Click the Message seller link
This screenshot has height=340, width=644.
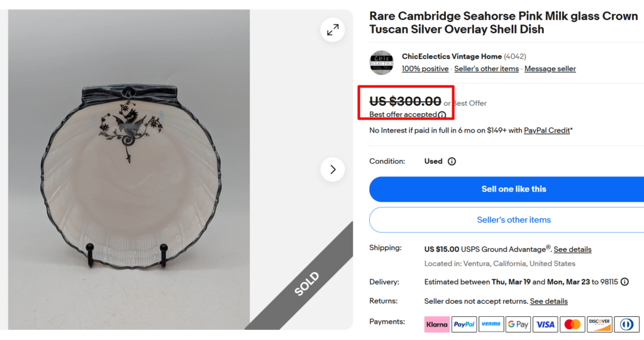click(x=550, y=69)
